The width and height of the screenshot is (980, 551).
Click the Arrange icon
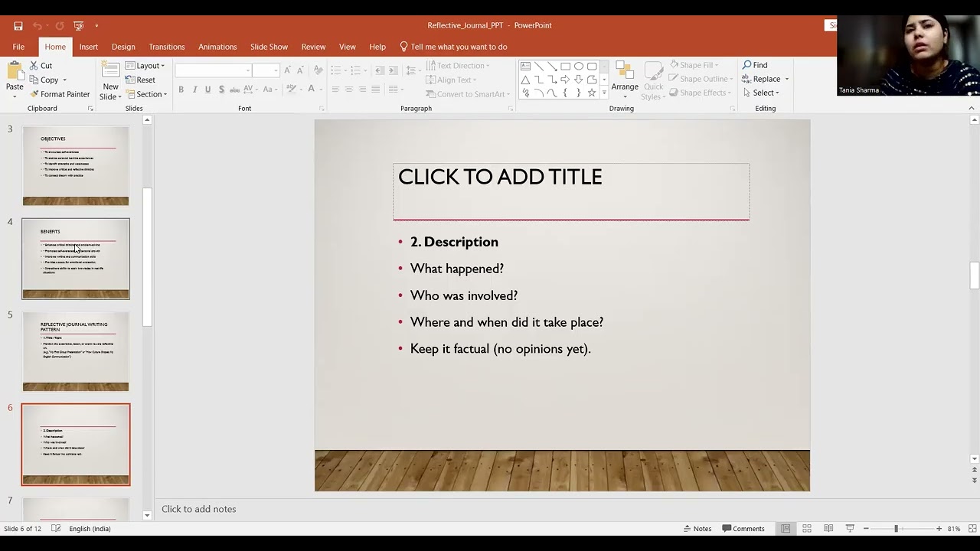[x=625, y=71]
